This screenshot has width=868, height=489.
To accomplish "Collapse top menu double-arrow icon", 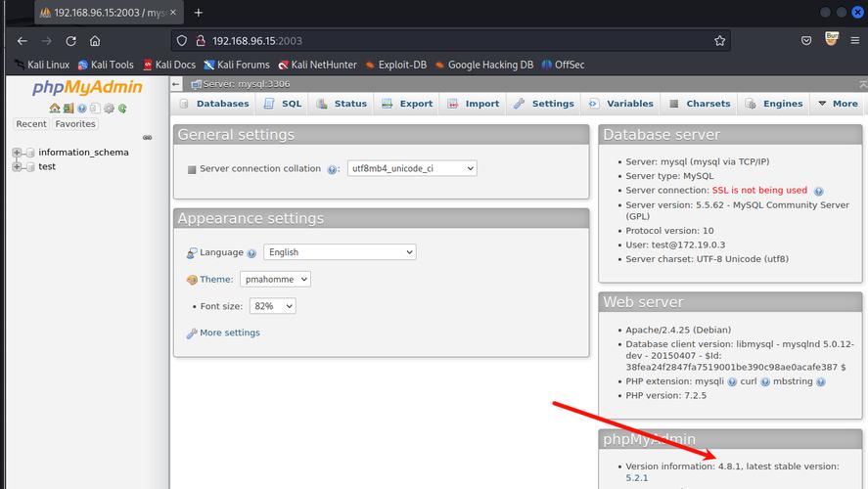I will click(x=862, y=84).
